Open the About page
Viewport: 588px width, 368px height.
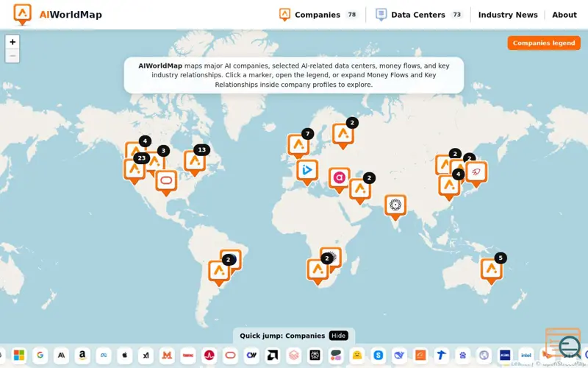click(x=564, y=15)
